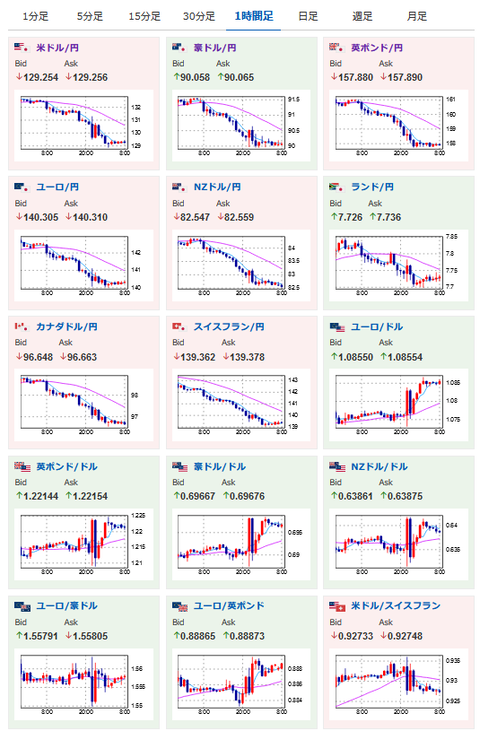Image resolution: width=480 pixels, height=731 pixels.
Task: Click the ユーロ/英ポンド chart thumbnail
Action: coord(238,684)
